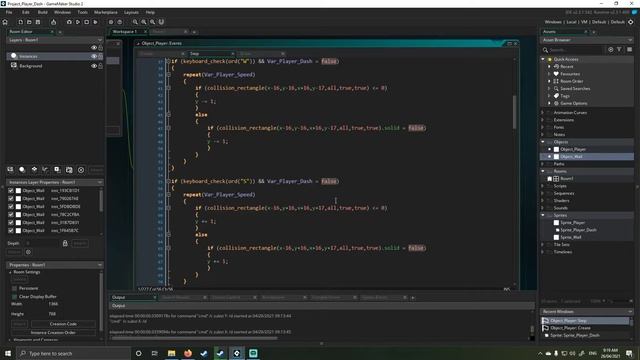Lock depth padlock icon in layer properties
The image size is (640, 360).
[x=65, y=243]
